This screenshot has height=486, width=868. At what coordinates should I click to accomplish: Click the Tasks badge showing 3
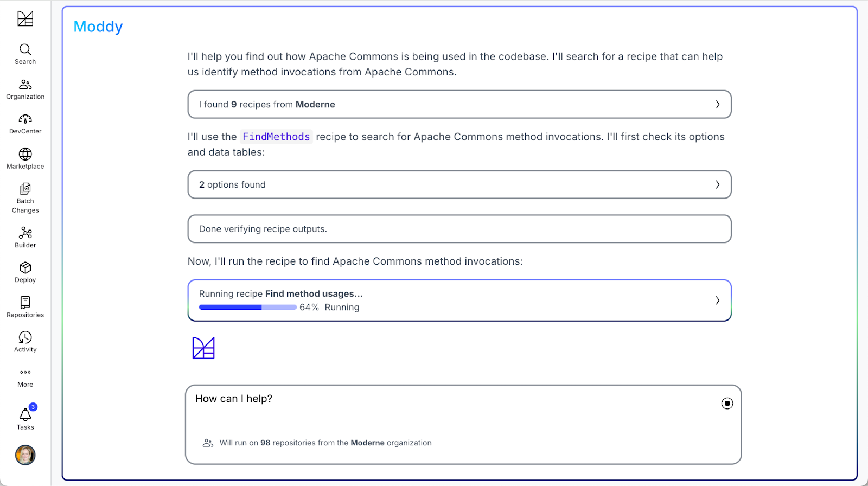(33, 407)
